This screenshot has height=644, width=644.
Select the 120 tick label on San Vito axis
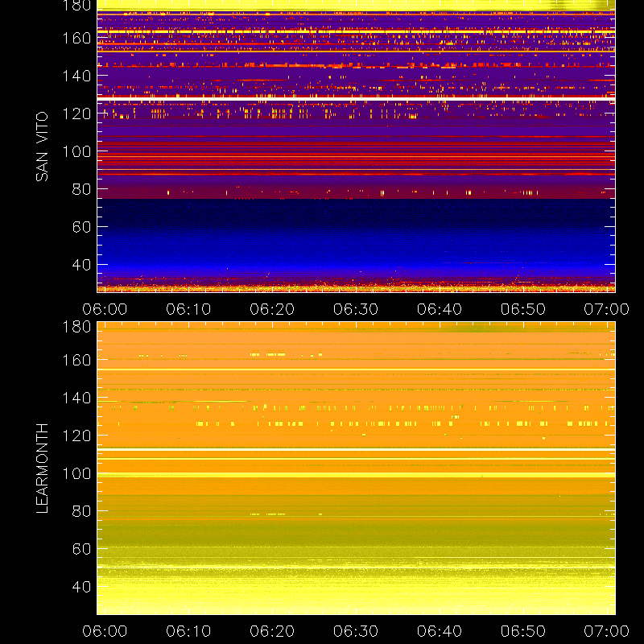pos(76,114)
